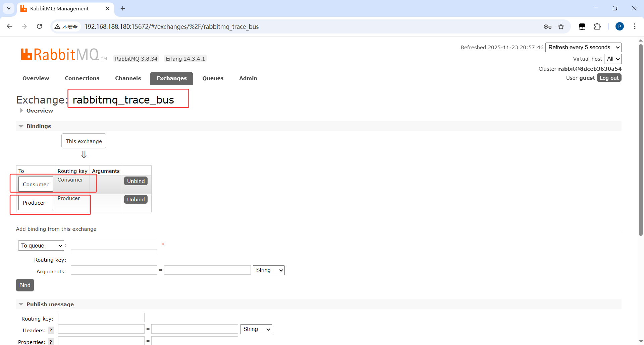Open the Chrome three-dot menu

(635, 26)
